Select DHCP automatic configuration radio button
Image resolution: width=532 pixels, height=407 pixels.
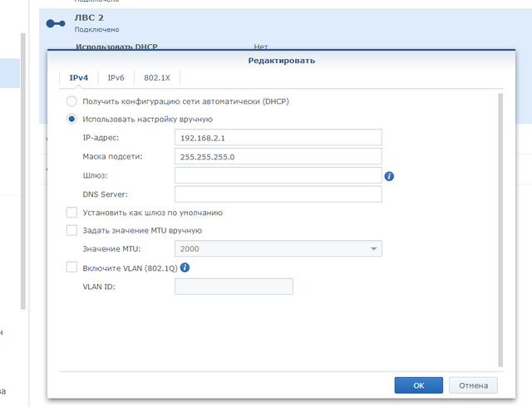point(71,101)
